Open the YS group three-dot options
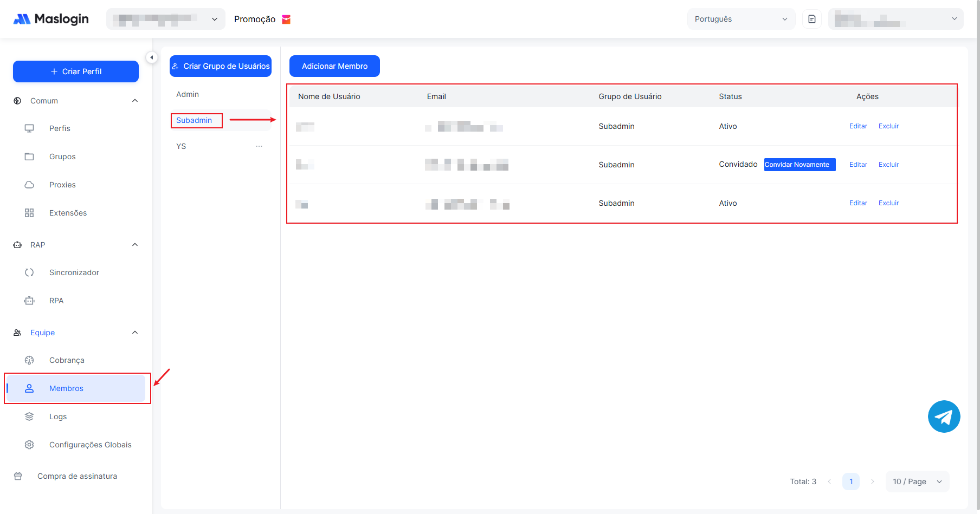 pyautogui.click(x=259, y=146)
